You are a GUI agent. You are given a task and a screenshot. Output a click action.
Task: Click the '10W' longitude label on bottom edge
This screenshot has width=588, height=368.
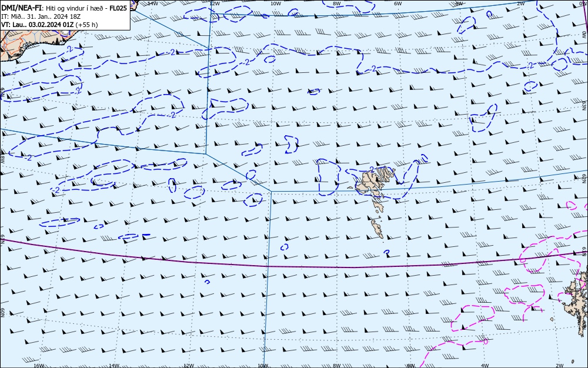click(263, 366)
